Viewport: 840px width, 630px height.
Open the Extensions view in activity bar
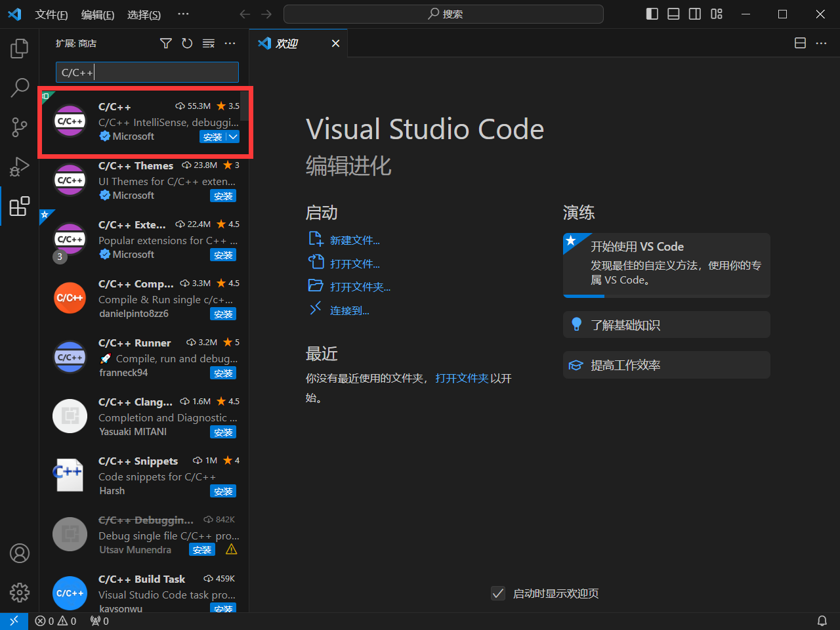[20, 206]
